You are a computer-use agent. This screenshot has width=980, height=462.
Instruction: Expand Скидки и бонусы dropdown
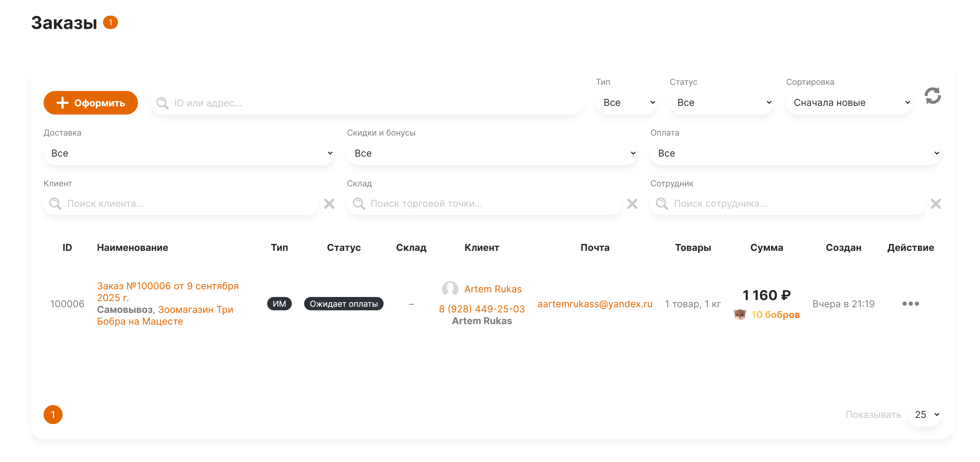[x=492, y=153]
